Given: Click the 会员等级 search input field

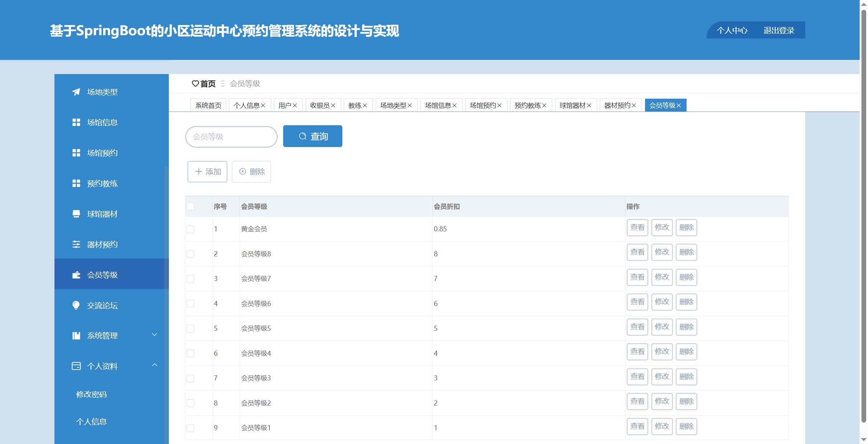Looking at the screenshot, I should point(231,137).
